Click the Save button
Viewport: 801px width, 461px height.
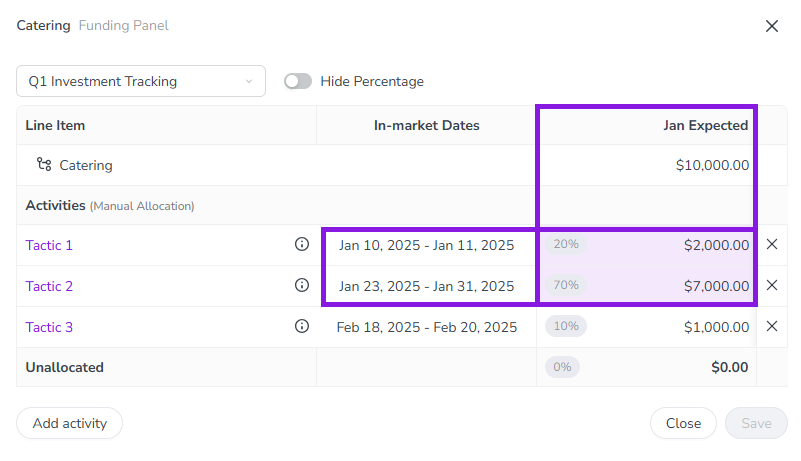pyautogui.click(x=756, y=423)
